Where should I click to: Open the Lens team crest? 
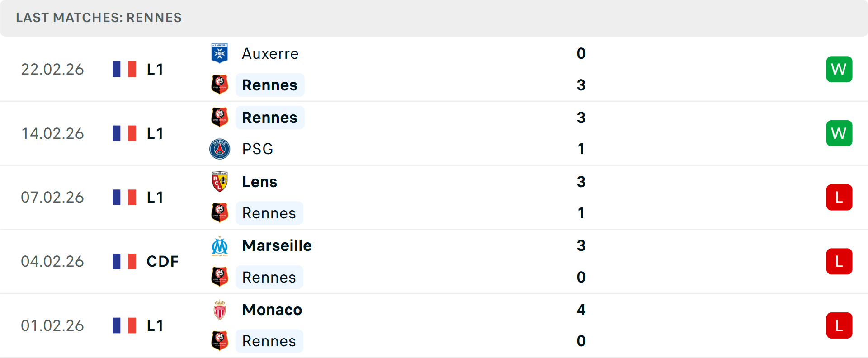[x=220, y=181]
